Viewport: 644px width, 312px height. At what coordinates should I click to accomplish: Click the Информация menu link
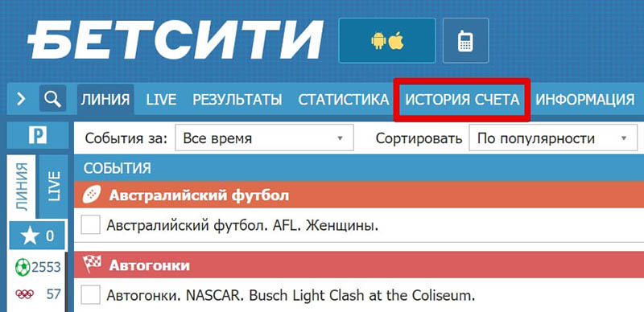point(585,100)
